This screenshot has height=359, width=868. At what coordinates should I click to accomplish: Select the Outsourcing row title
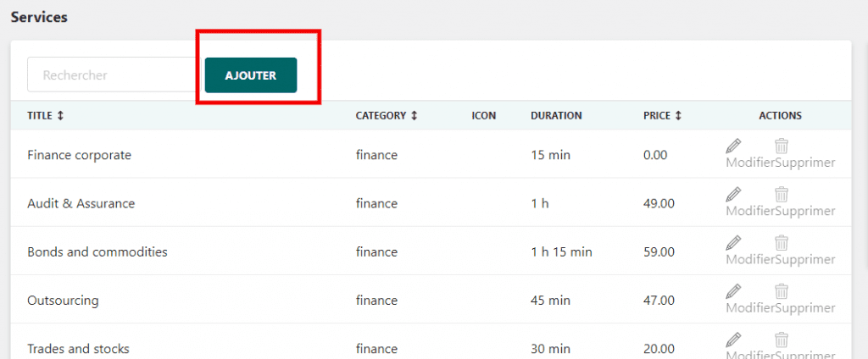click(x=63, y=301)
